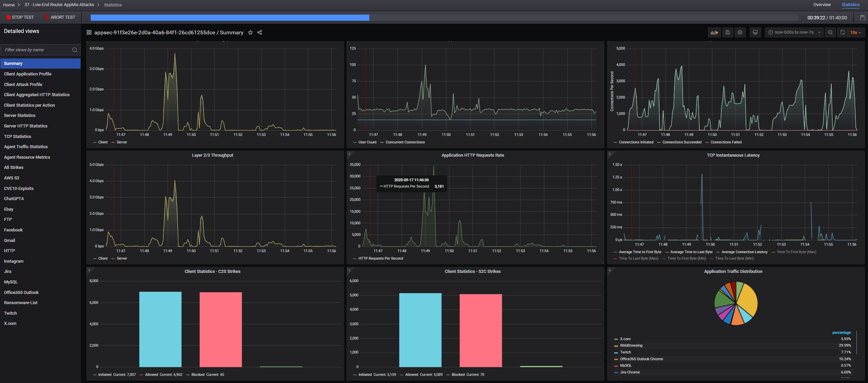Viewport: 868px width, 383px height.
Task: Star the Summary dashboard
Action: click(250, 33)
